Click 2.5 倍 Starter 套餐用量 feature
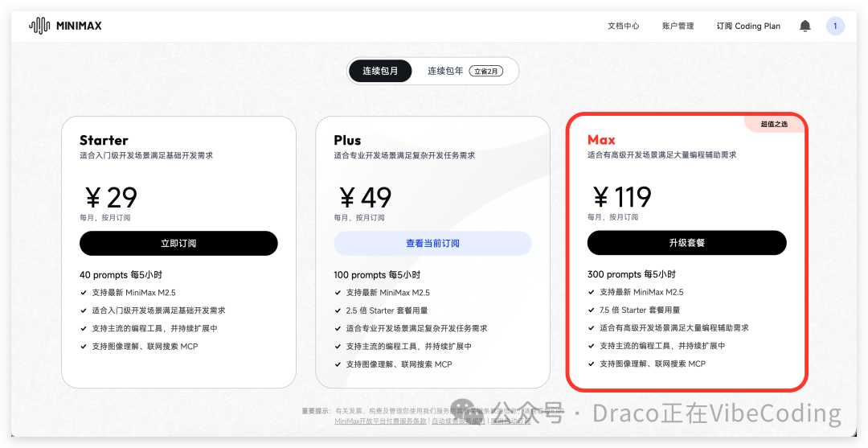Viewport: 868px width, 448px height. tap(387, 310)
